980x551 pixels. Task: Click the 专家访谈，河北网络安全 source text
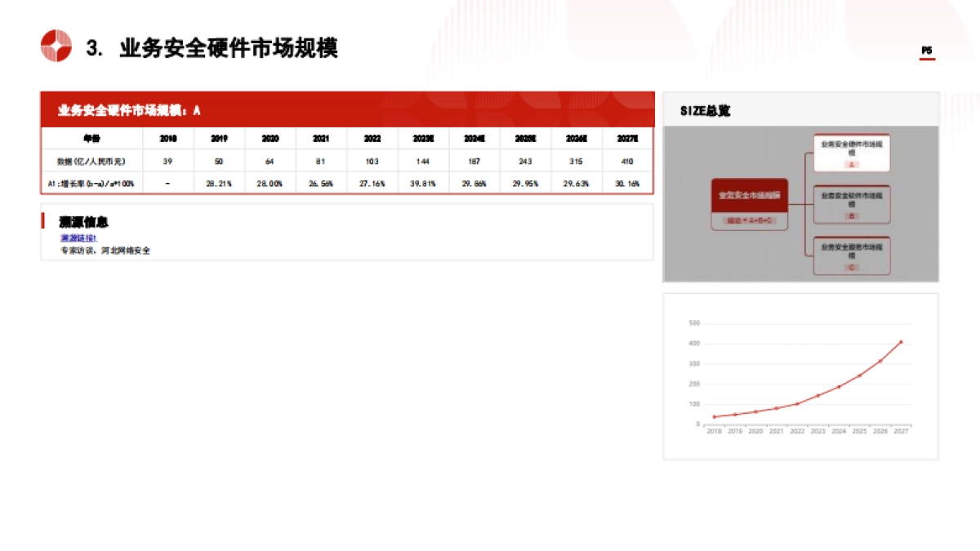click(x=104, y=251)
